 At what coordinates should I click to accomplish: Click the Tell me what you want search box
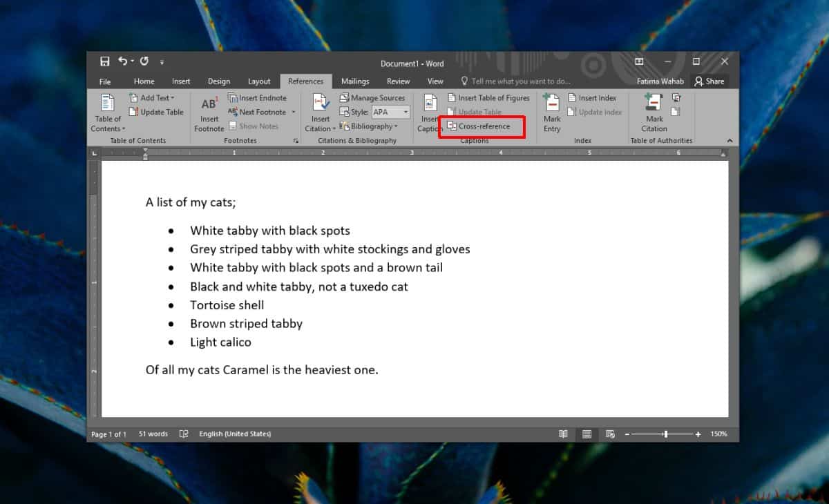[x=520, y=81]
